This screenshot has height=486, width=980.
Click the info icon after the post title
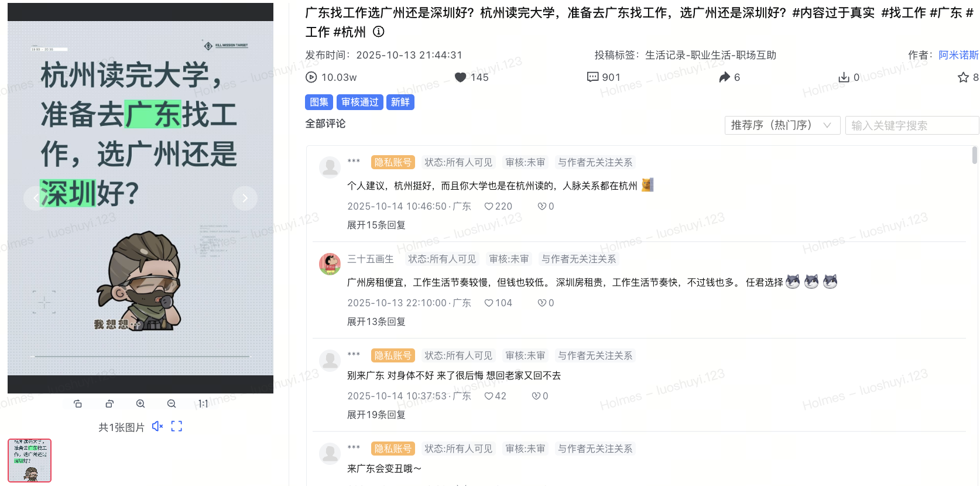coord(379,32)
